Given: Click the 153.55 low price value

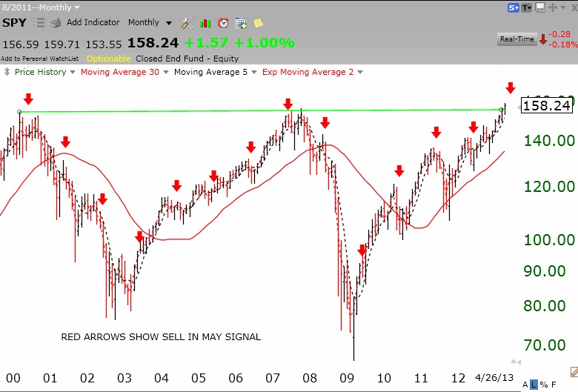Looking at the screenshot, I should tap(104, 44).
